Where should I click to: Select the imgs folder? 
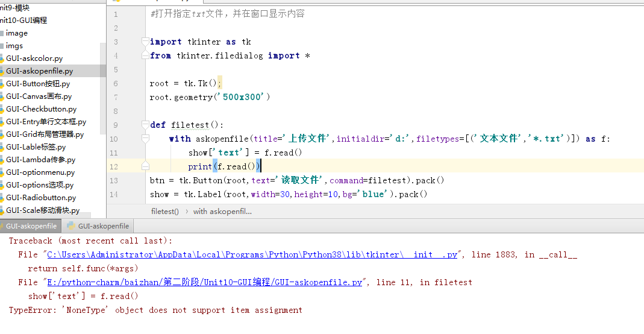[x=14, y=46]
